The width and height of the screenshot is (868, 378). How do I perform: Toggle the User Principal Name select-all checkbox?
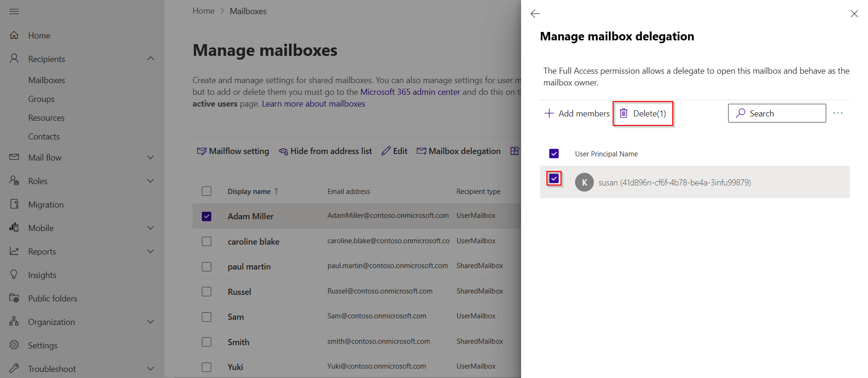pyautogui.click(x=554, y=154)
